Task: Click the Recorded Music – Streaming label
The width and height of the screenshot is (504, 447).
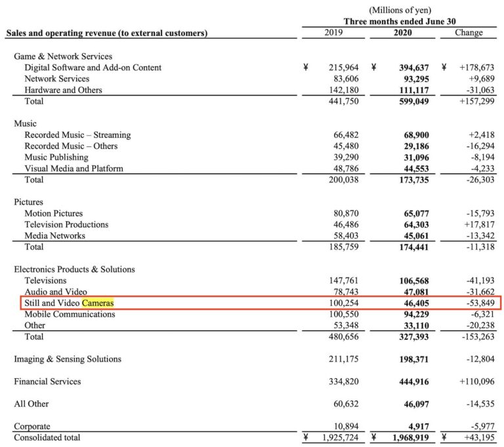Action: point(77,135)
